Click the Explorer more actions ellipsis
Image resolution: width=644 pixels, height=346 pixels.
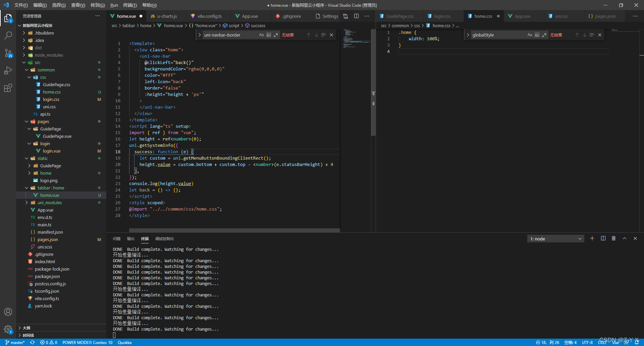click(98, 16)
